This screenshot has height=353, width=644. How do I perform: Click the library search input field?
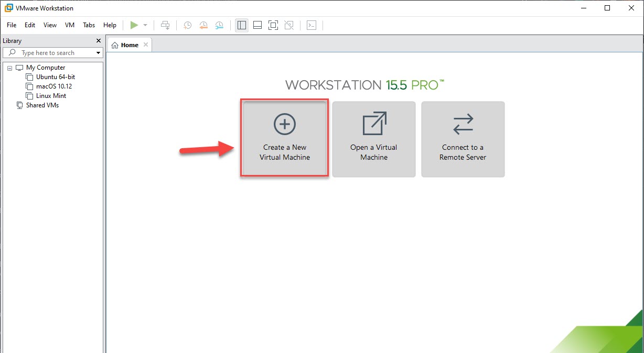[55, 53]
